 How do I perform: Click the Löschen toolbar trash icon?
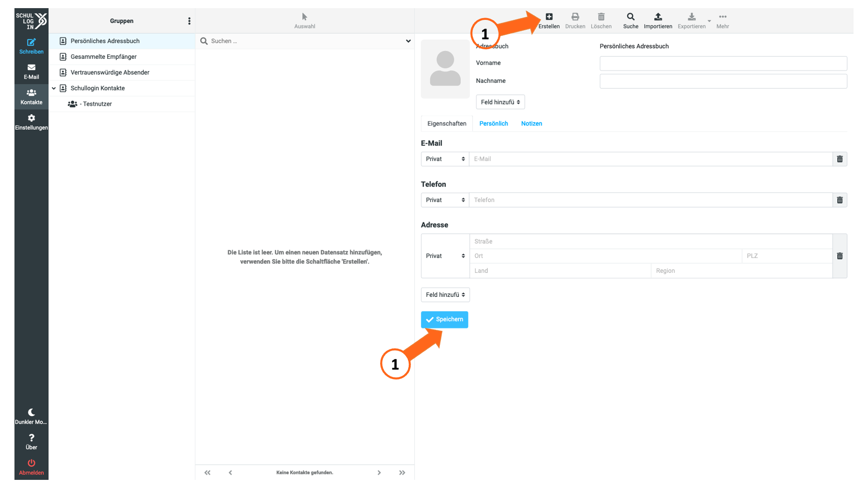[x=601, y=21]
